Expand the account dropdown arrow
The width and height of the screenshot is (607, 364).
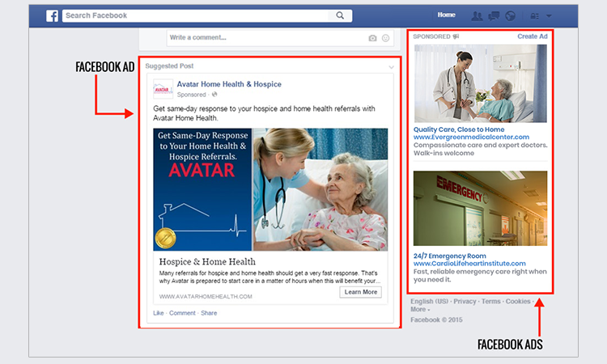pyautogui.click(x=549, y=16)
